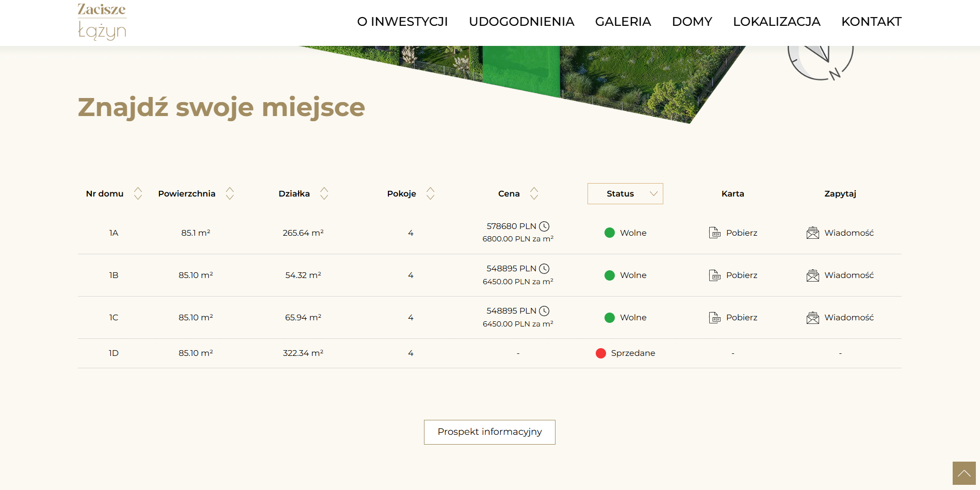
Task: Click the Zapytaj column header
Action: (x=840, y=194)
